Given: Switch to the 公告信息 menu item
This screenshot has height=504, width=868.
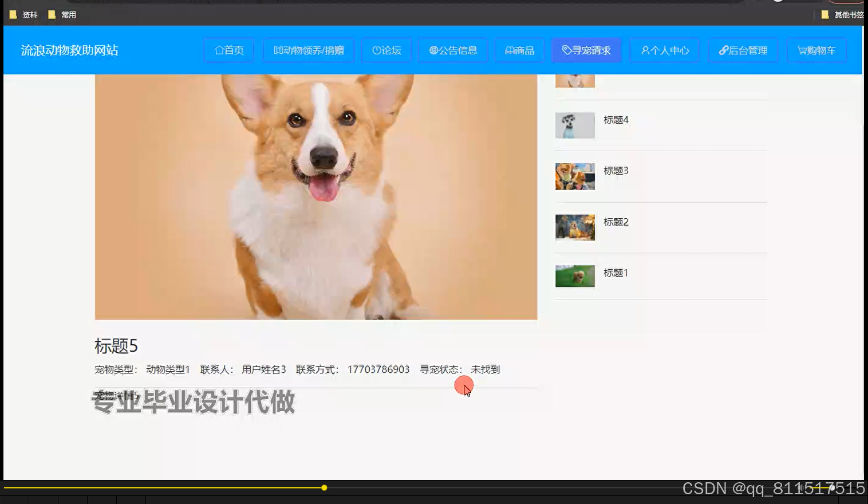Looking at the screenshot, I should point(453,50).
